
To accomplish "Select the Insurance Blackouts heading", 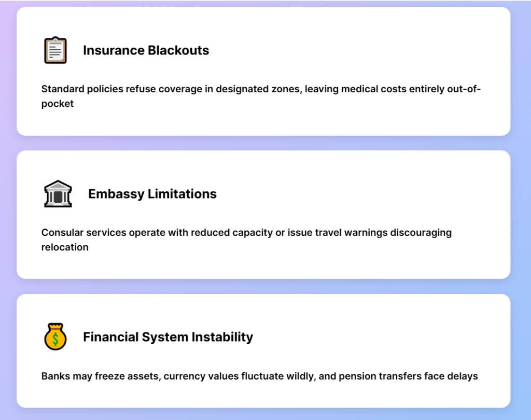I will tap(146, 50).
